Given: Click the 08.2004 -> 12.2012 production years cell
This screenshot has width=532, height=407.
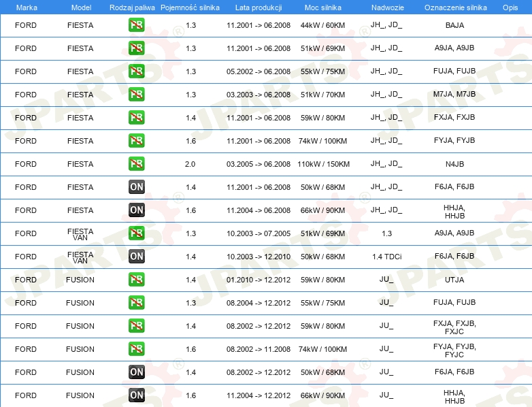Looking at the screenshot, I should tap(259, 303).
